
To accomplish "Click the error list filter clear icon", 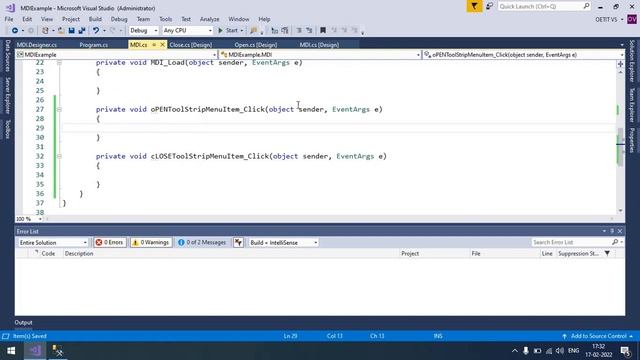I will pos(238,242).
